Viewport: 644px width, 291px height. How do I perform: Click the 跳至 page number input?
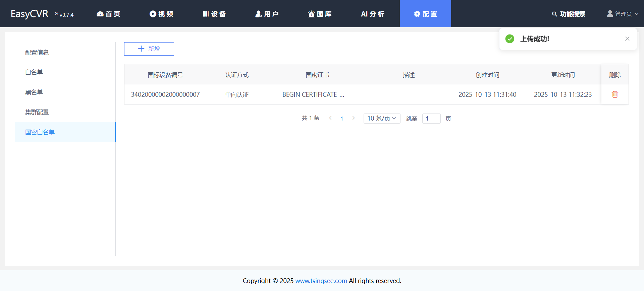431,119
